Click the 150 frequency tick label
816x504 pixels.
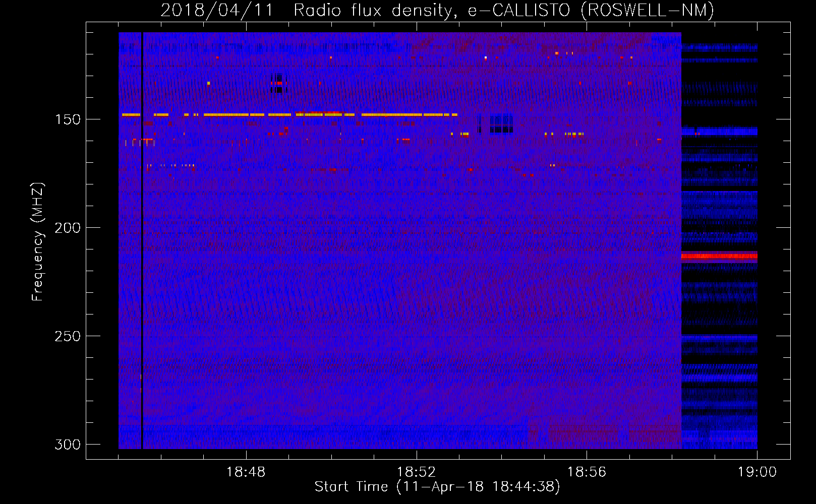coord(68,119)
